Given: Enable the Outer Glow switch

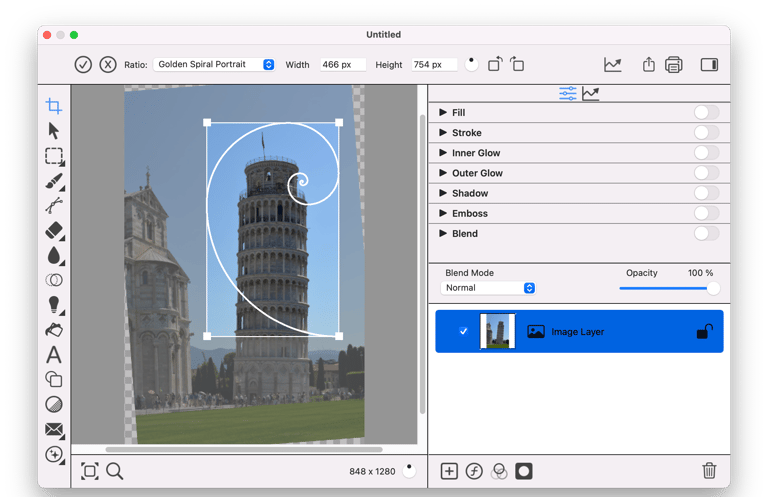Looking at the screenshot, I should (706, 173).
